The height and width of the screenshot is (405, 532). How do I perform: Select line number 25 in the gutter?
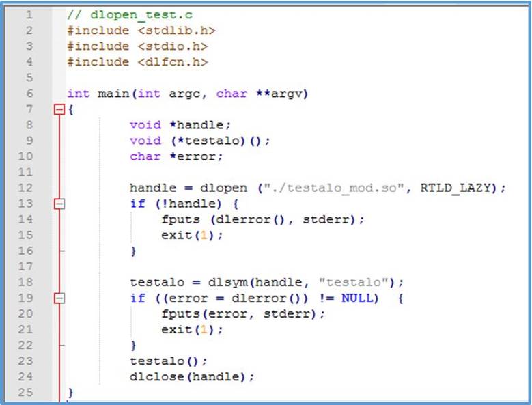tap(26, 392)
